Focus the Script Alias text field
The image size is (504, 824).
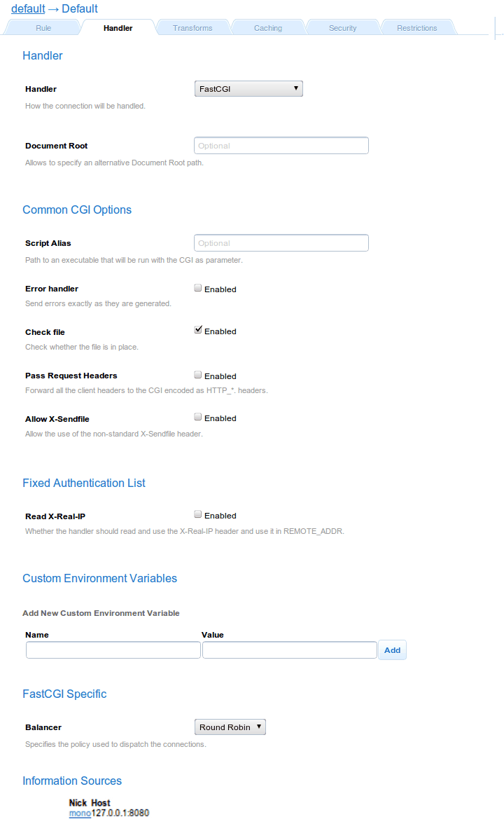point(281,243)
